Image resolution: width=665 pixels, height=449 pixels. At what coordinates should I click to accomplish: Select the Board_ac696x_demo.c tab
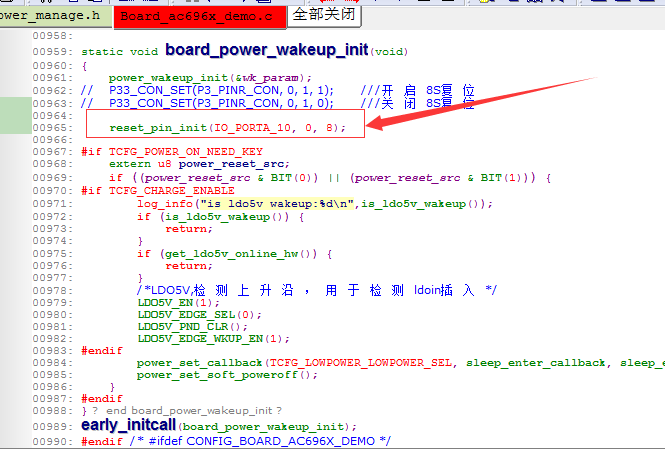coord(200,17)
